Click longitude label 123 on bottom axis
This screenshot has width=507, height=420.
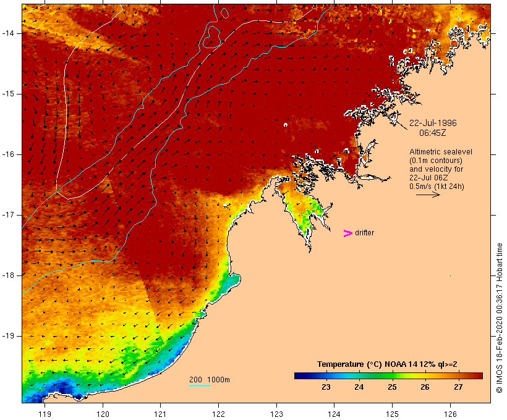pos(276,414)
